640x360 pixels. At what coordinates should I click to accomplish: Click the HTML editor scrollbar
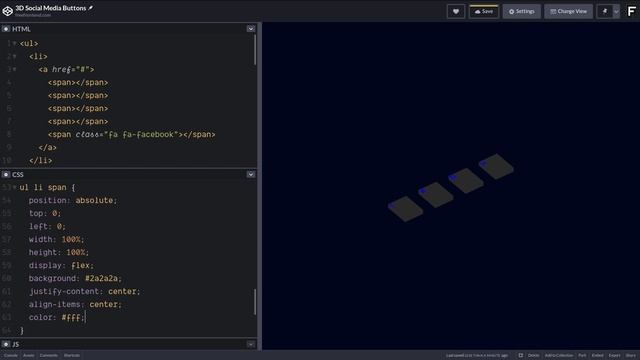coord(255,50)
